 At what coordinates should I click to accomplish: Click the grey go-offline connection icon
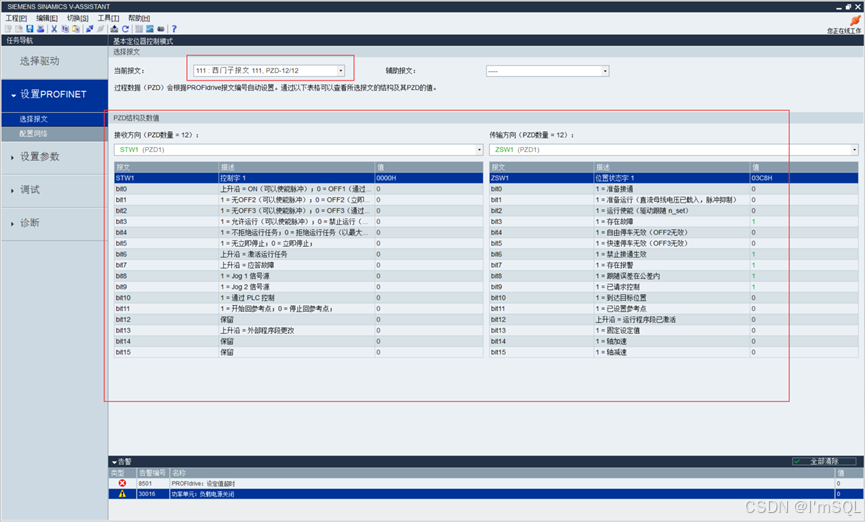[x=100, y=29]
